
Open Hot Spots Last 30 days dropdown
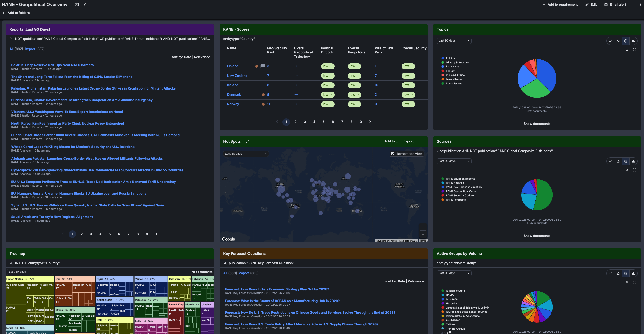[x=245, y=154]
